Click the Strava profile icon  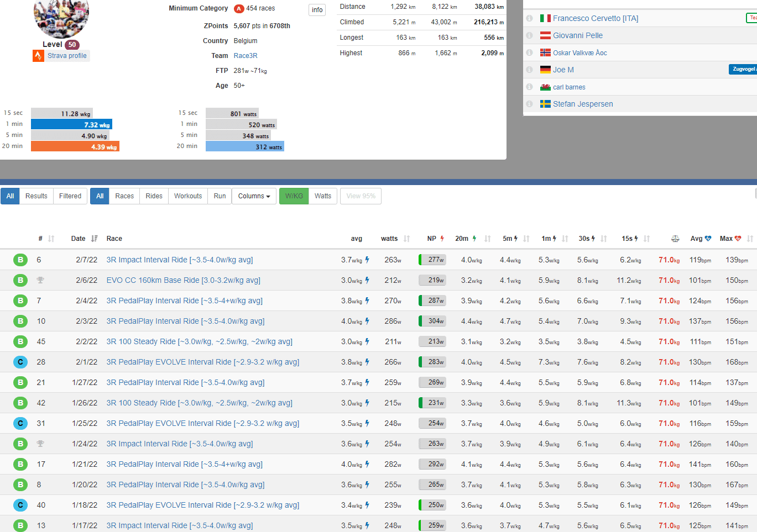tap(38, 56)
